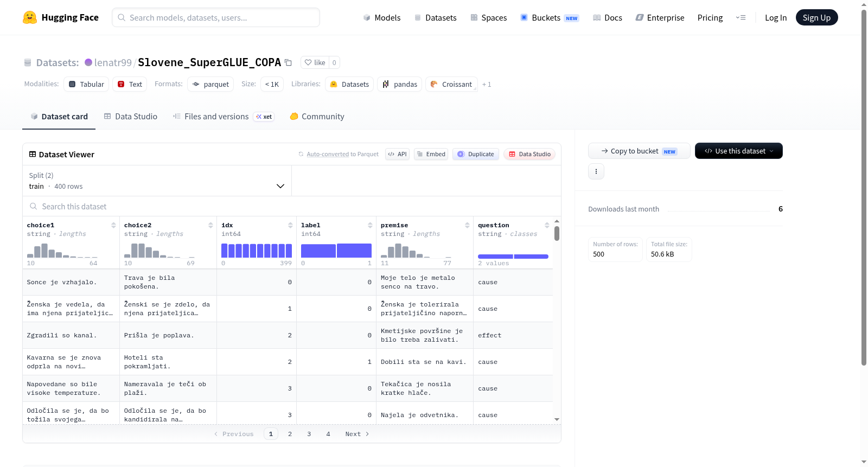Go to page 2 of the viewer
The image size is (868, 467).
tap(290, 434)
